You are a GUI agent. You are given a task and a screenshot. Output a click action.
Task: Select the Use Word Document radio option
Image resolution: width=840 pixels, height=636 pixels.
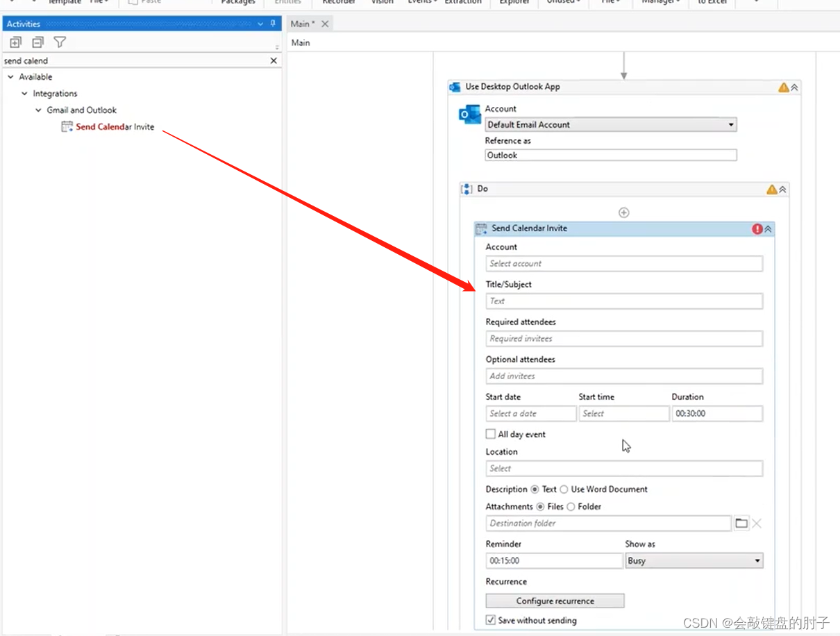[x=564, y=489]
